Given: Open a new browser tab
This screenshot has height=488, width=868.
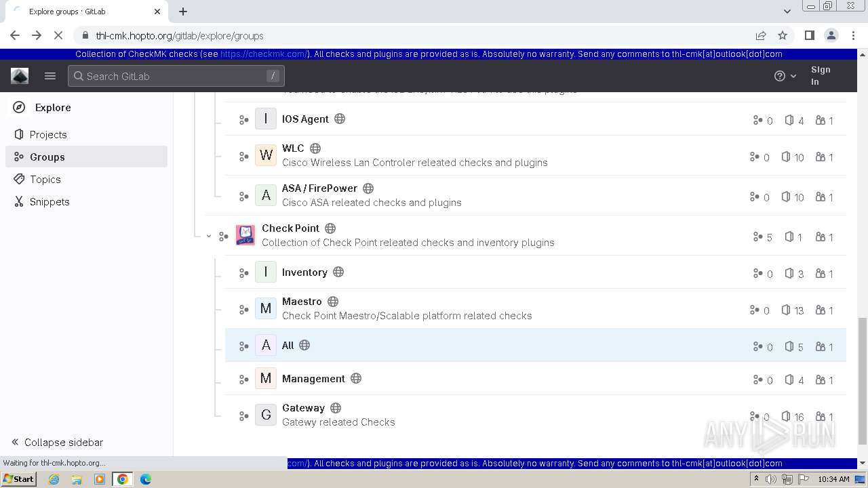Looking at the screenshot, I should (183, 12).
